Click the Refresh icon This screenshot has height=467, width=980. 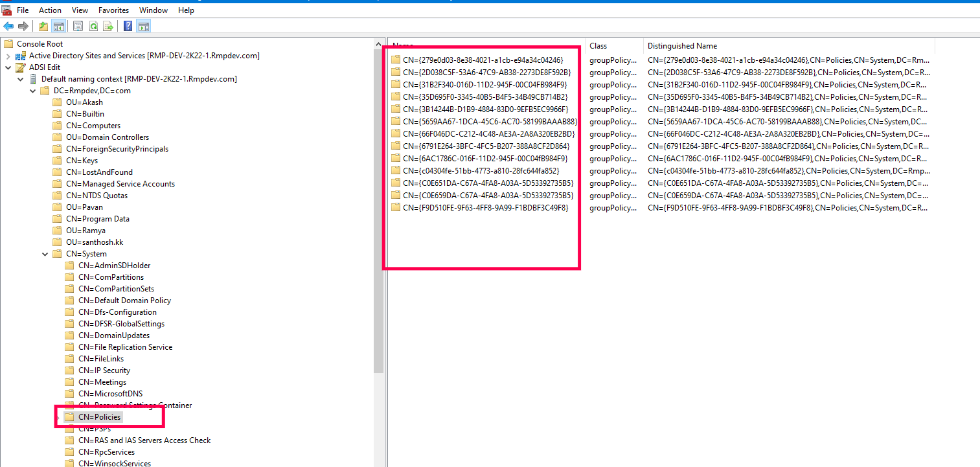(x=94, y=26)
